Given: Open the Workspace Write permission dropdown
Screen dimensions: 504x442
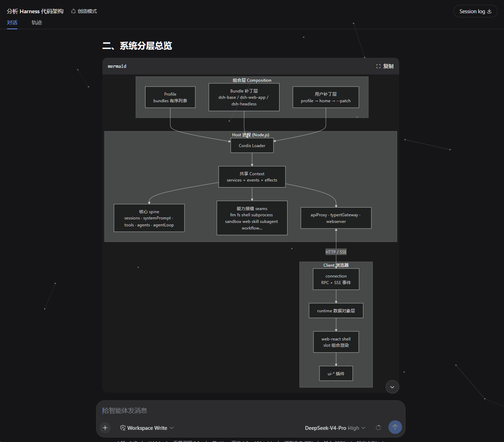Looking at the screenshot, I should [147, 428].
